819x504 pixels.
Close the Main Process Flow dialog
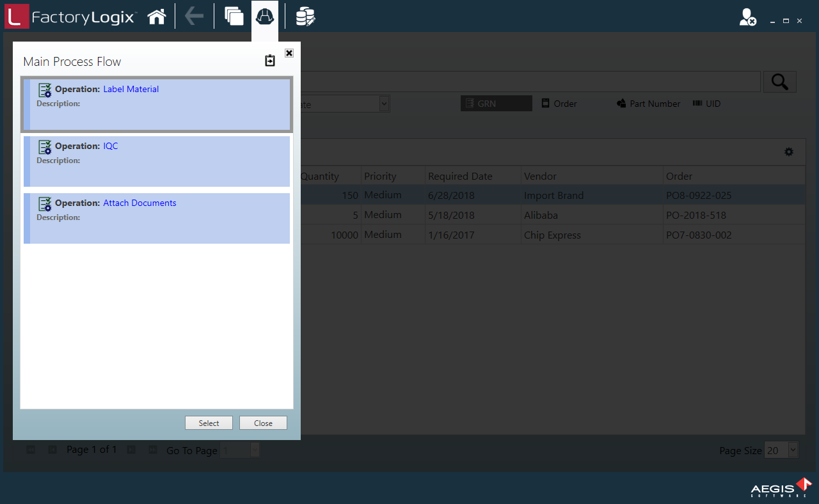pos(289,53)
